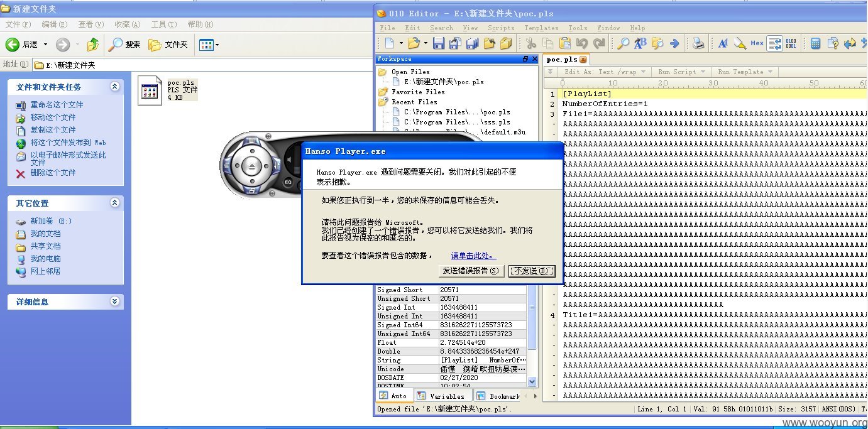Open the New file dropdown arrow
Screen dimensions: 868x429
tap(400, 43)
